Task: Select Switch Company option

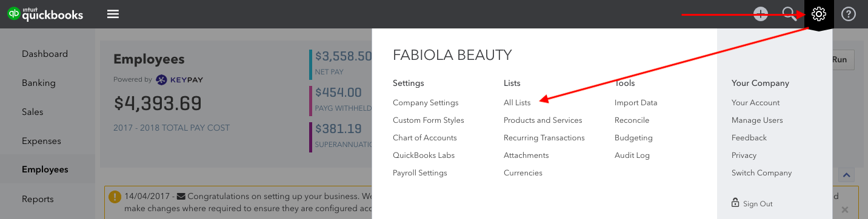Action: (x=762, y=173)
